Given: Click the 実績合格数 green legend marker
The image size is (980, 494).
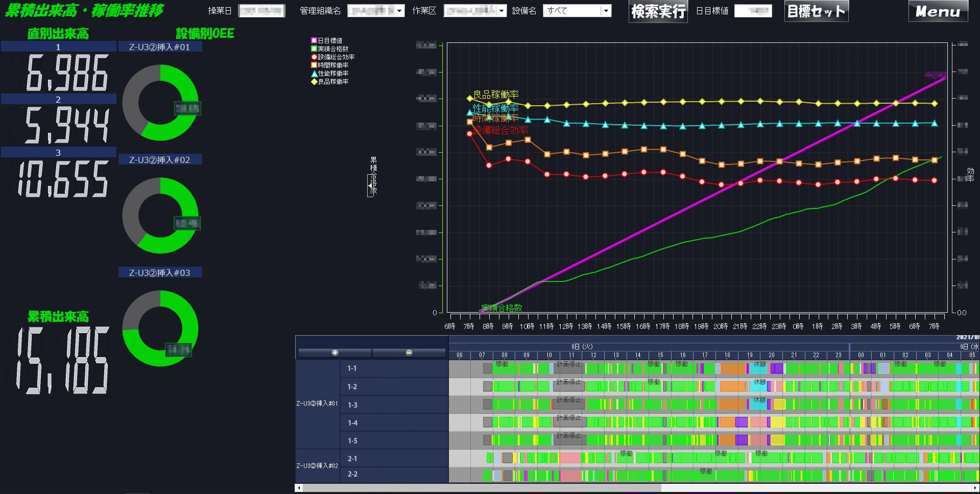Looking at the screenshot, I should 314,49.
